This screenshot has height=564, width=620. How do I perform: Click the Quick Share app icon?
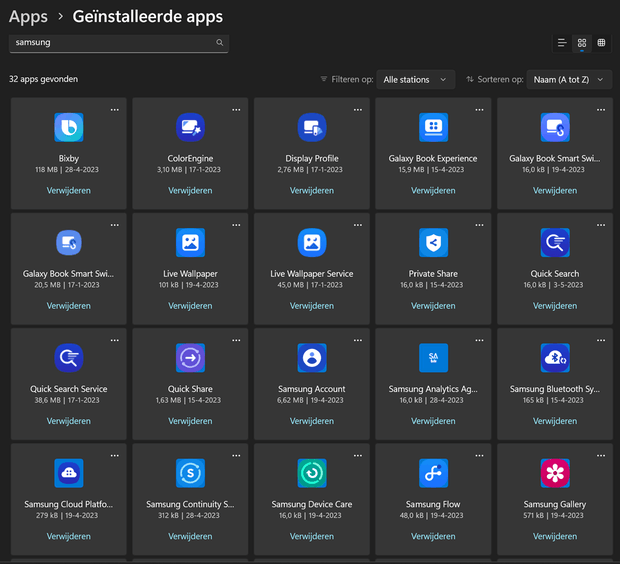tap(190, 358)
